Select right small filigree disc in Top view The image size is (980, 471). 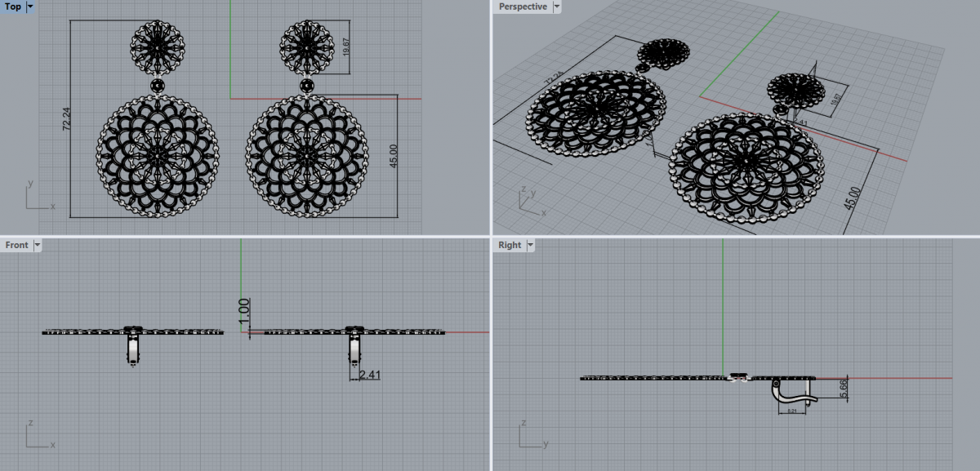point(307,47)
